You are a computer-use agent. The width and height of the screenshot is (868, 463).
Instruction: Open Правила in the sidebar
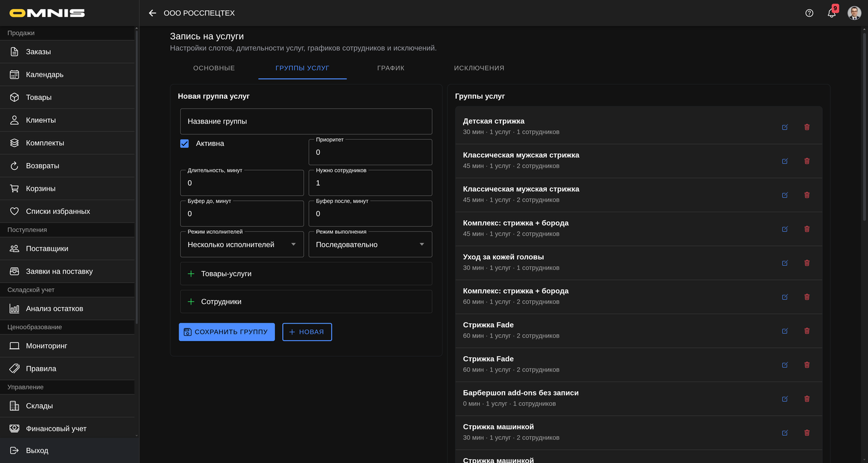tap(68, 369)
